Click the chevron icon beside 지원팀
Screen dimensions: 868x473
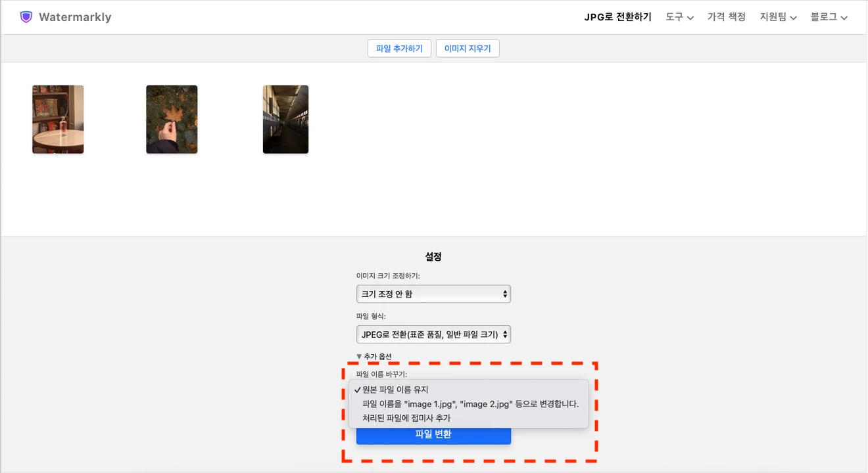[793, 18]
